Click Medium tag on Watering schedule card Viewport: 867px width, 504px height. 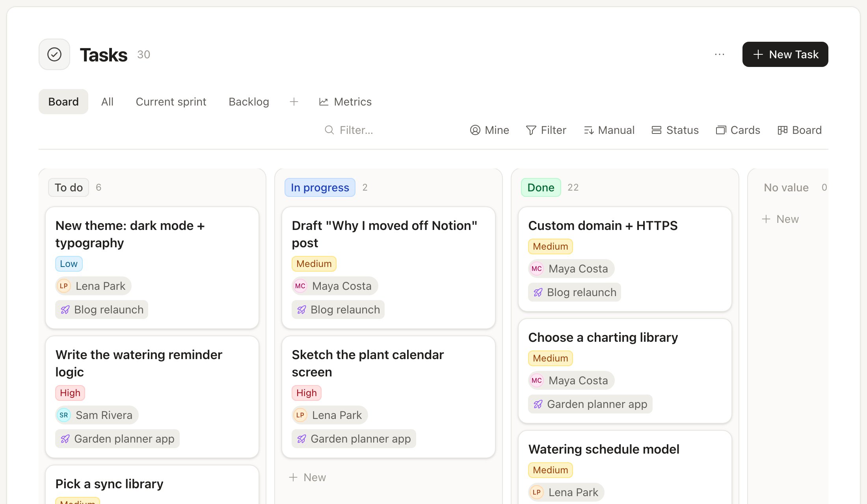pyautogui.click(x=551, y=470)
